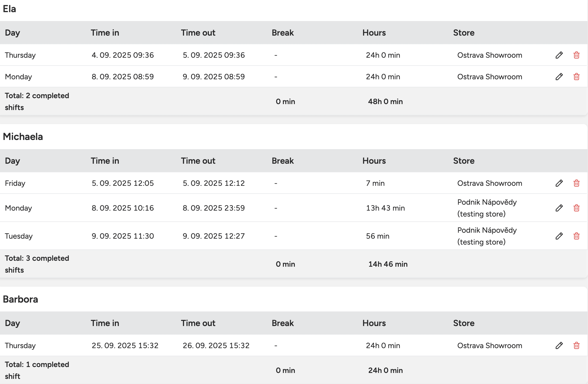Click the Barbora employee heading
The image size is (588, 384).
click(20, 299)
